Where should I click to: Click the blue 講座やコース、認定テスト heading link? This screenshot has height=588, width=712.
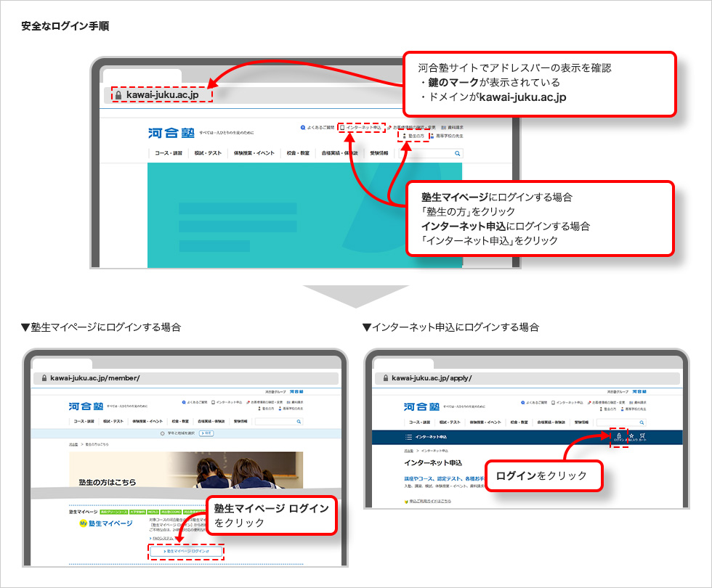pyautogui.click(x=444, y=478)
